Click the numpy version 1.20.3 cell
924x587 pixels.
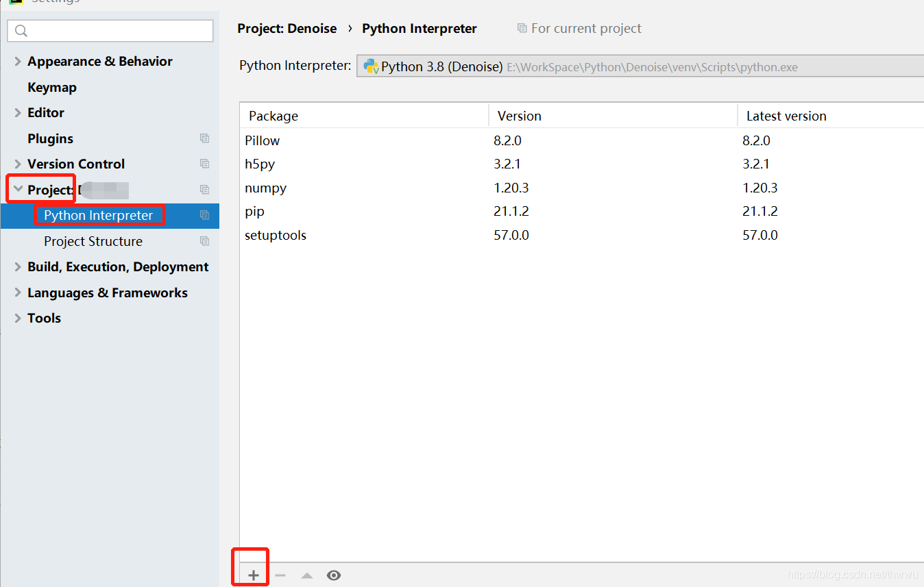pyautogui.click(x=511, y=188)
